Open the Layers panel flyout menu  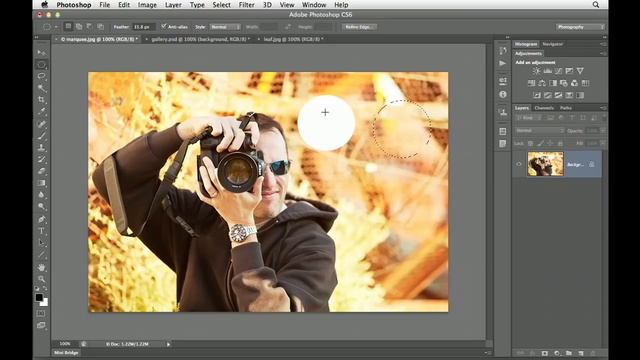click(603, 108)
